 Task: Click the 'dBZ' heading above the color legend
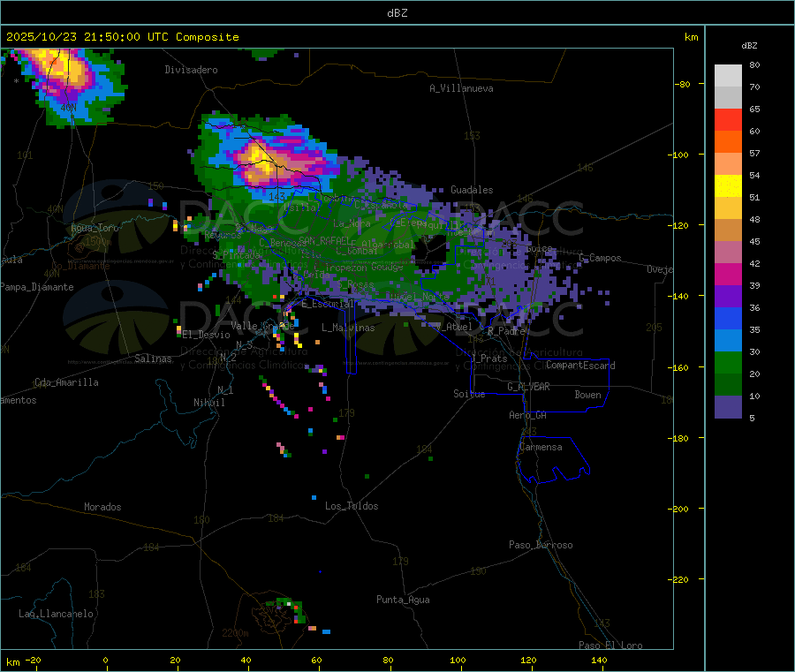749,46
